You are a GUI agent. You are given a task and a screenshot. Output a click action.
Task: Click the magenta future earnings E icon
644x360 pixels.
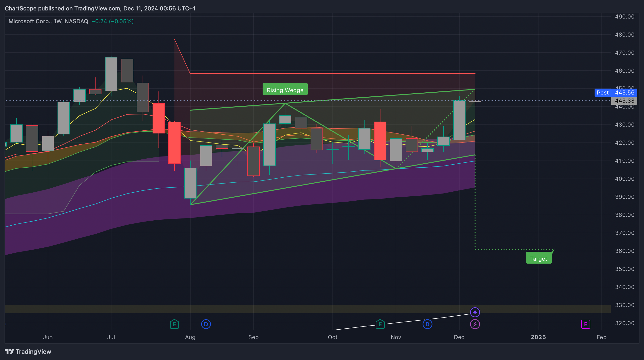586,324
